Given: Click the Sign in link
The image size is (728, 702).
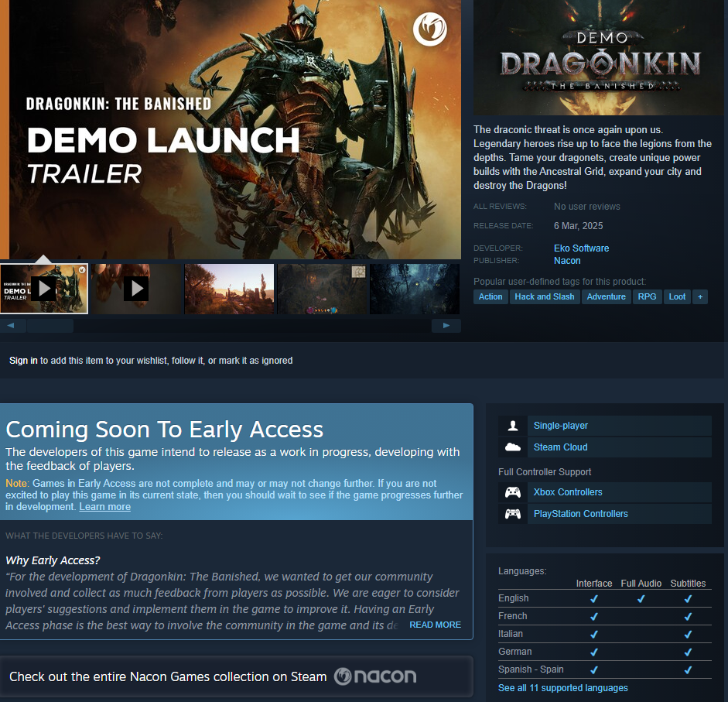Looking at the screenshot, I should (23, 361).
